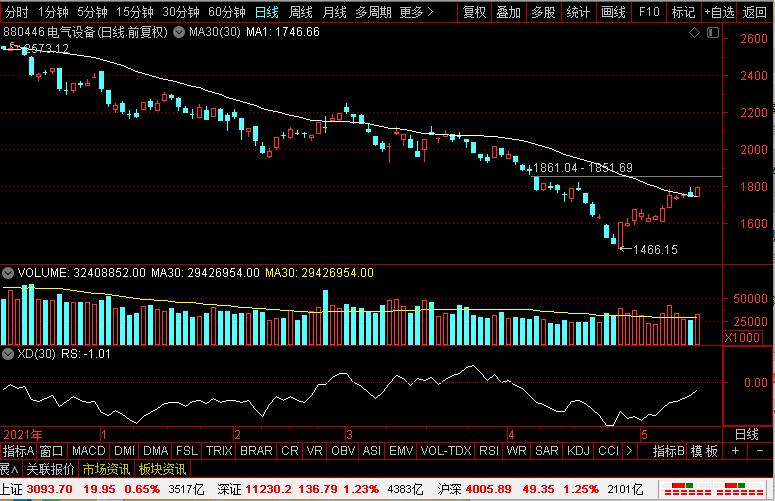Click the diamond icon in the chart's top-right corner
Image resolution: width=775 pixels, height=501 pixels.
(x=694, y=33)
